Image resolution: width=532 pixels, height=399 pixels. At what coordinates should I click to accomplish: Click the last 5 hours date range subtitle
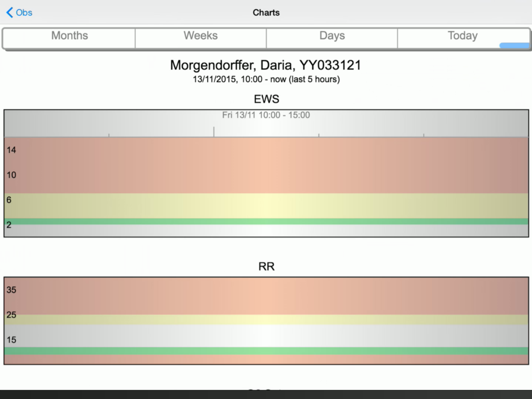266,79
